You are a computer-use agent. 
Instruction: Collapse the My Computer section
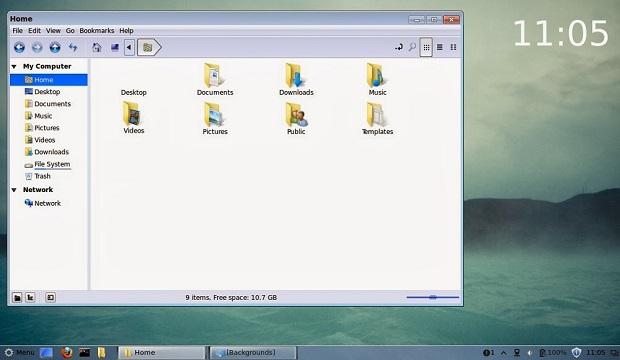point(14,66)
